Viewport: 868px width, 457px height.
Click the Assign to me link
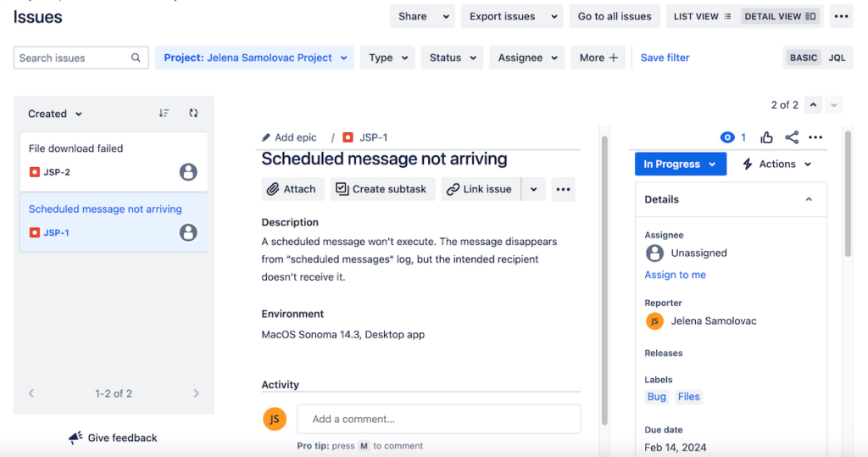675,275
